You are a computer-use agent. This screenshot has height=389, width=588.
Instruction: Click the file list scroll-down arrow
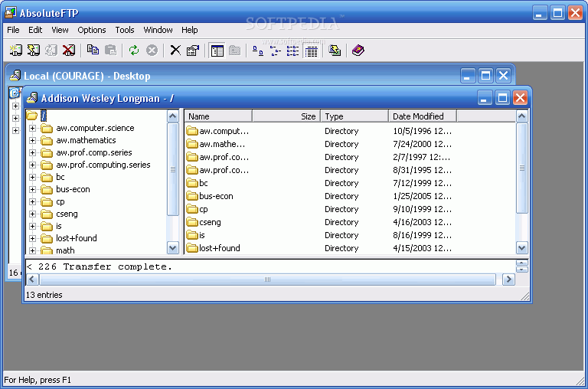point(521,247)
